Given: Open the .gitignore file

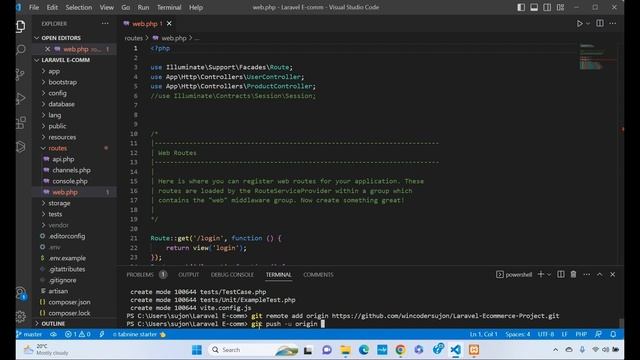Looking at the screenshot, I should pyautogui.click(x=62, y=280).
